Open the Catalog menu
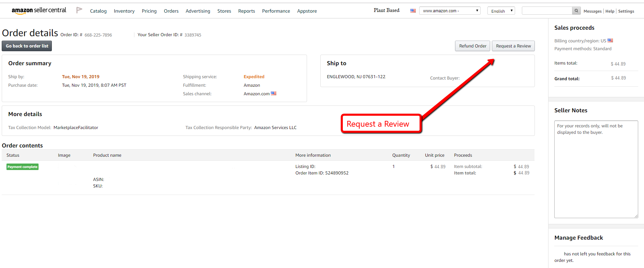The height and width of the screenshot is (268, 644). click(98, 11)
